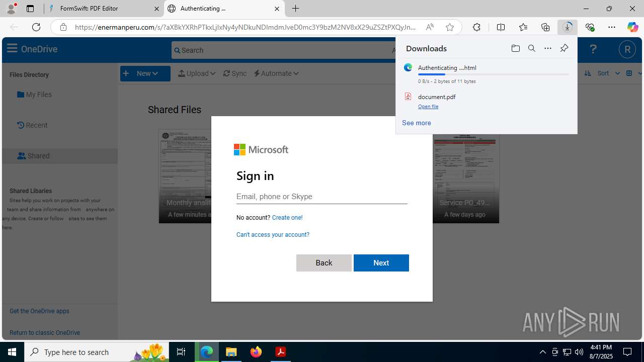Open the Collections icon
The image size is (644, 362).
pos(545,27)
